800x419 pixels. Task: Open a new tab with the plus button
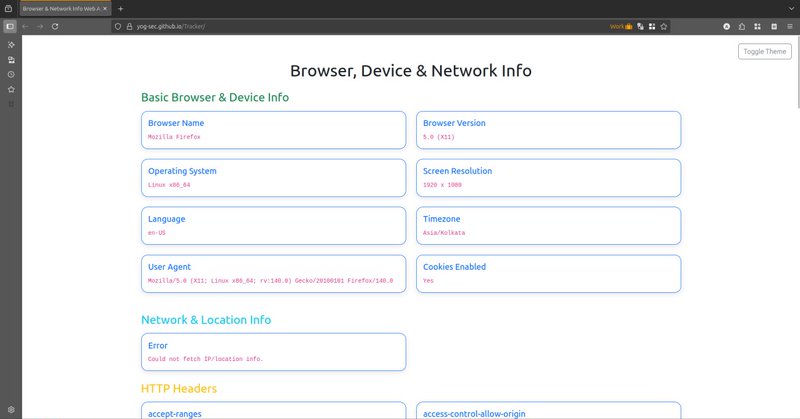coord(120,9)
